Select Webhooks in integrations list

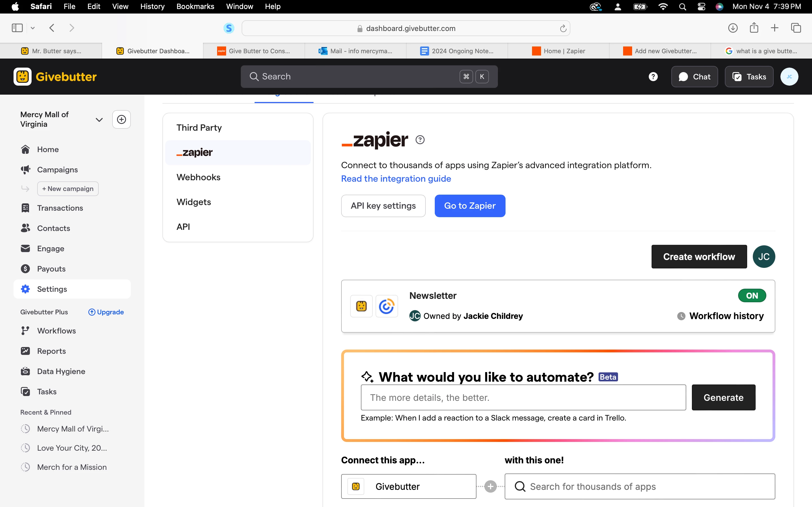(198, 177)
